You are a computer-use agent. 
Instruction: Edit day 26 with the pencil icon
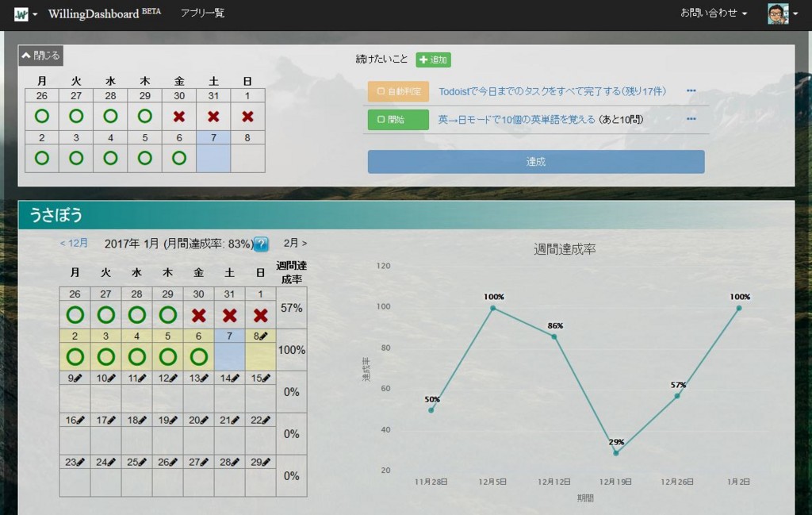click(x=173, y=462)
